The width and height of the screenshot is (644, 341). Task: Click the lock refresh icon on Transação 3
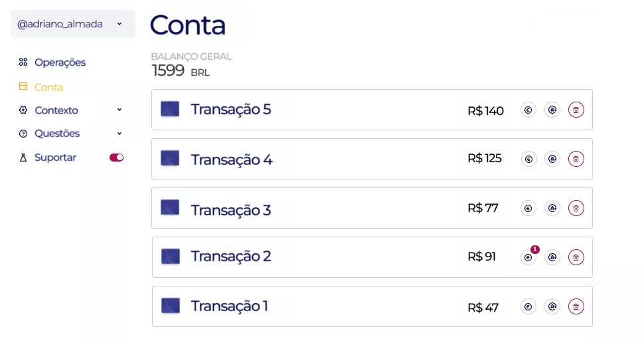(x=552, y=208)
